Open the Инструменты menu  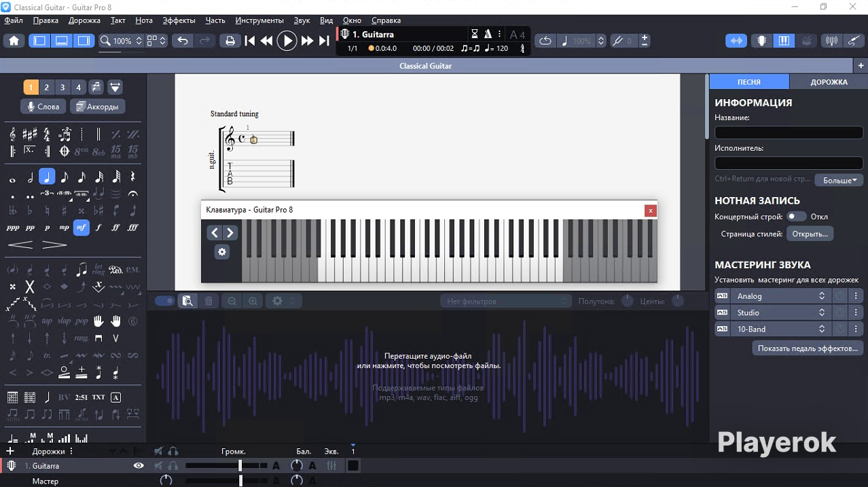coord(259,20)
